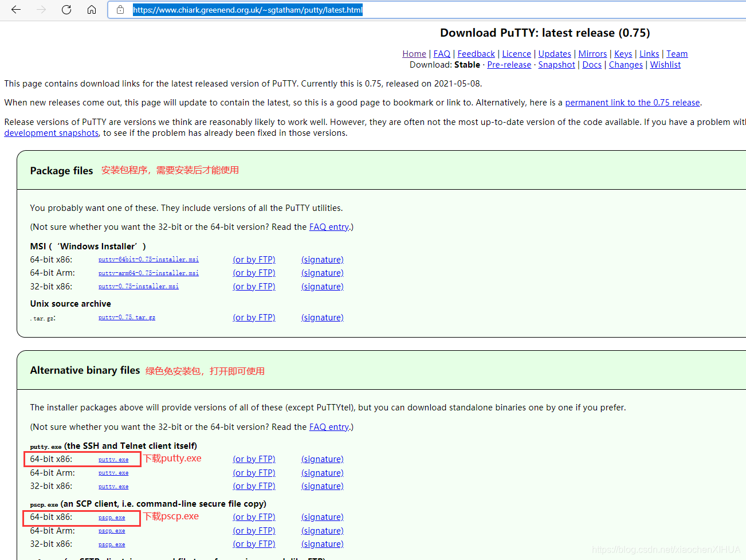Open the Team link

click(x=677, y=54)
